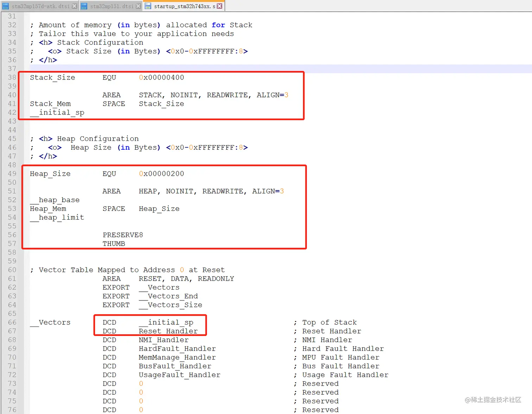Click the Stack_Mem label
Screen dimensions: 532x414
tap(50, 104)
